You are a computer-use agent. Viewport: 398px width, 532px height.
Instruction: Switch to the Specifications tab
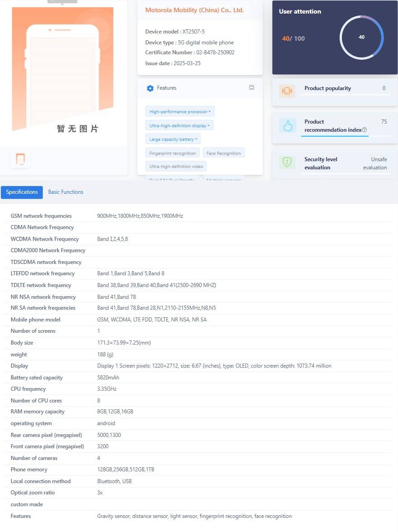pos(22,192)
